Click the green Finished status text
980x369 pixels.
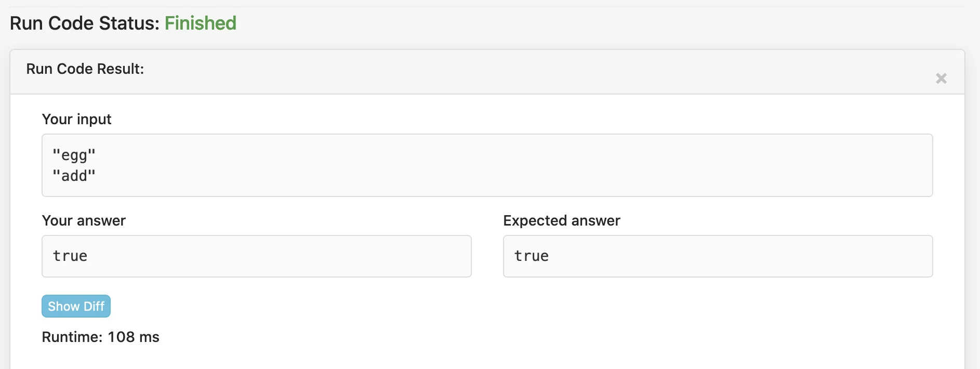pos(201,23)
